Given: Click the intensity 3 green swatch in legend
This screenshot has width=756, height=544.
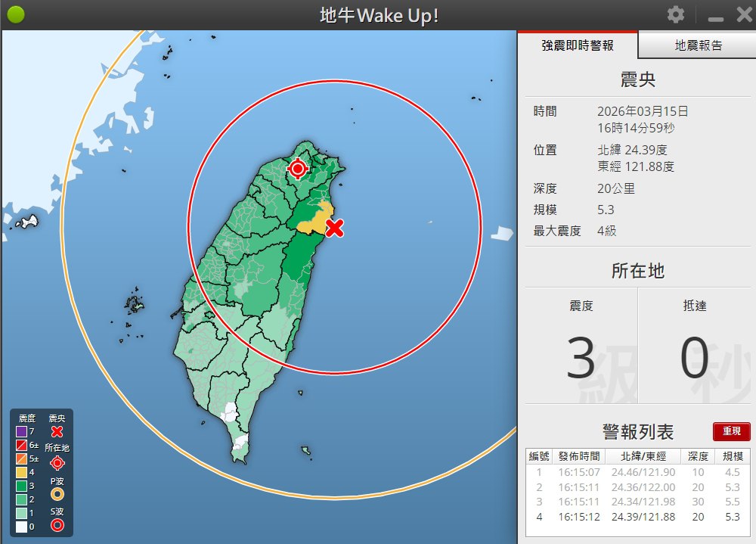Looking at the screenshot, I should [21, 486].
